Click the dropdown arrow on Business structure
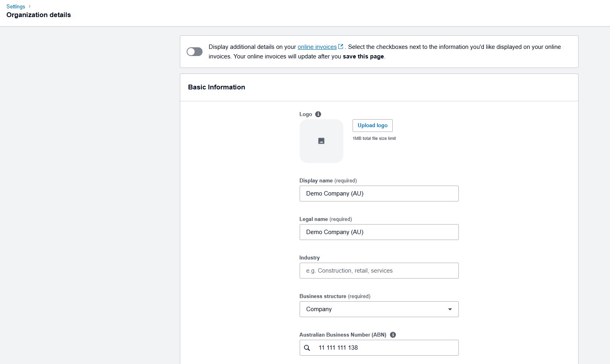Screen dimensions: 610x364 click(x=450, y=309)
